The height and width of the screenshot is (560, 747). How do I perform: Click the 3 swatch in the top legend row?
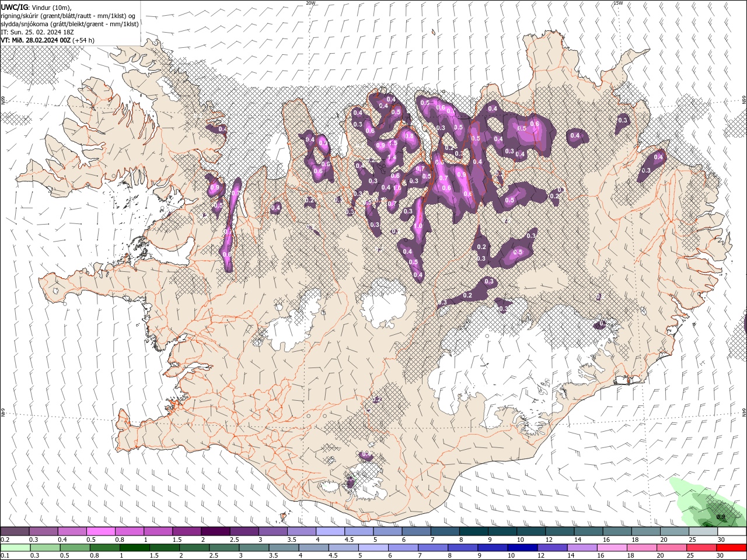click(273, 531)
